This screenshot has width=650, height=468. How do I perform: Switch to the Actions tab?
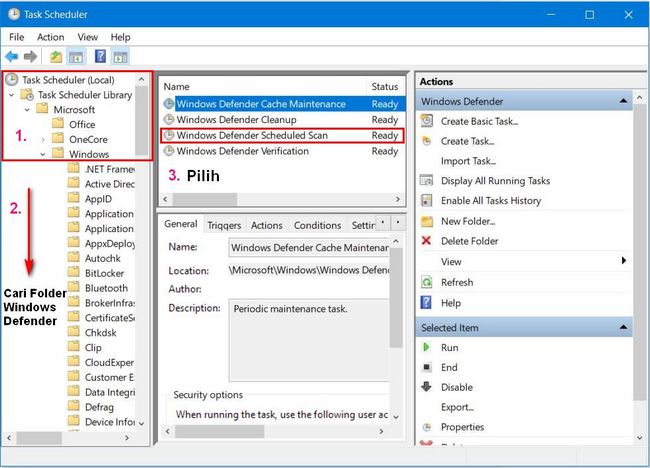[267, 225]
